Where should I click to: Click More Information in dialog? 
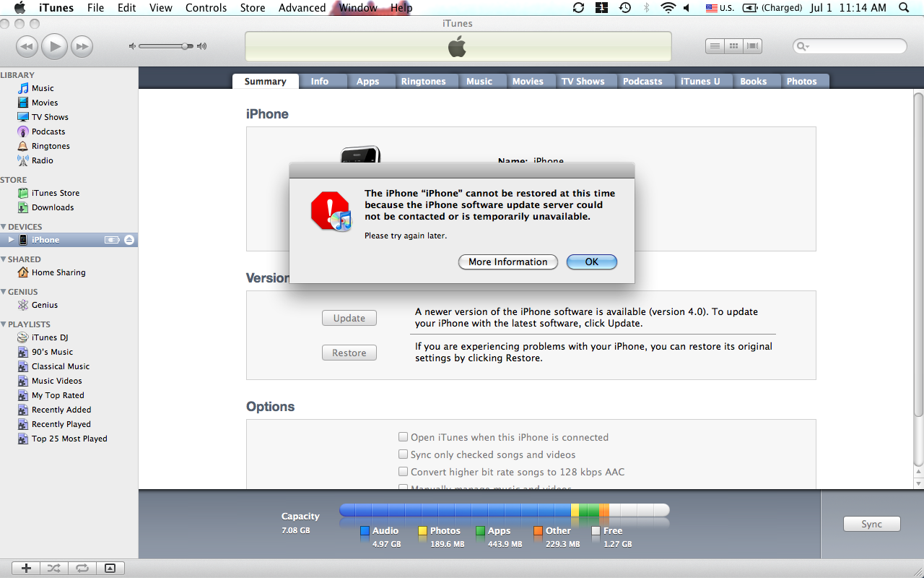click(x=508, y=262)
